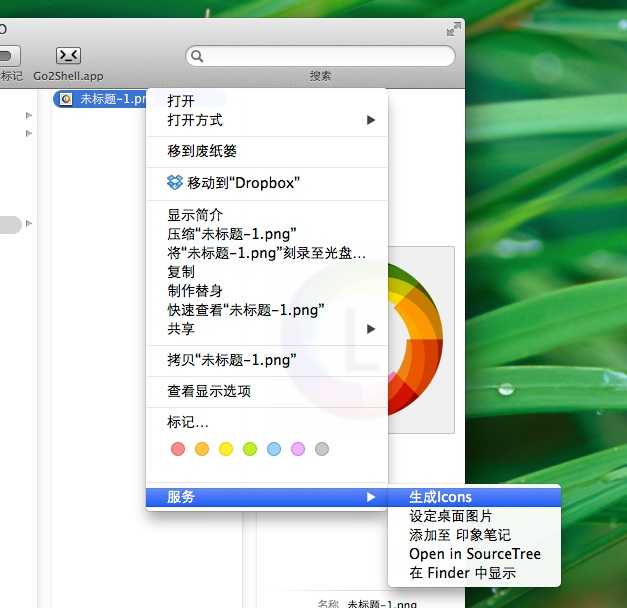Viewport: 627px width, 608px height.
Task: Choose 查看显示选项 menu item
Action: pyautogui.click(x=267, y=391)
